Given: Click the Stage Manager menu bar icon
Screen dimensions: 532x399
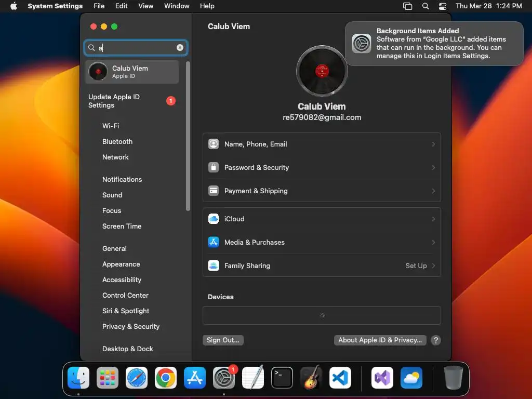Looking at the screenshot, I should [407, 6].
